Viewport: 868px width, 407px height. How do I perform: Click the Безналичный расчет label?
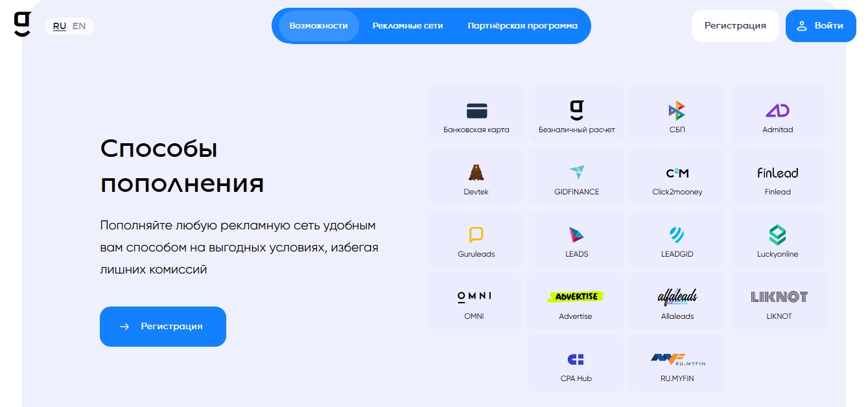(x=577, y=130)
